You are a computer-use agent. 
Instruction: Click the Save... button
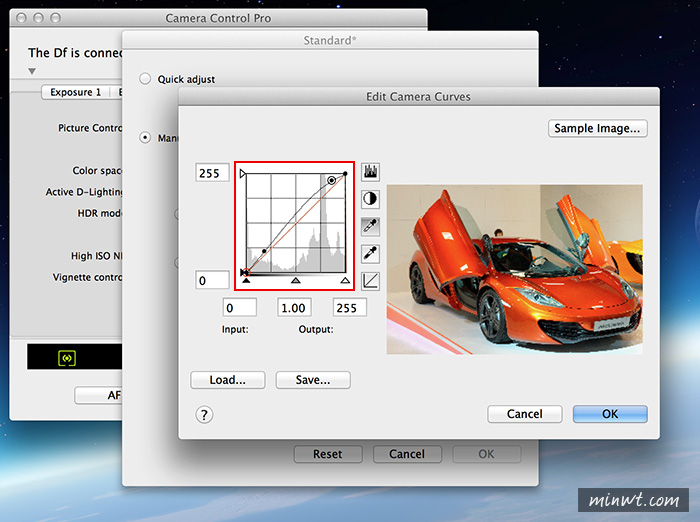(x=313, y=380)
